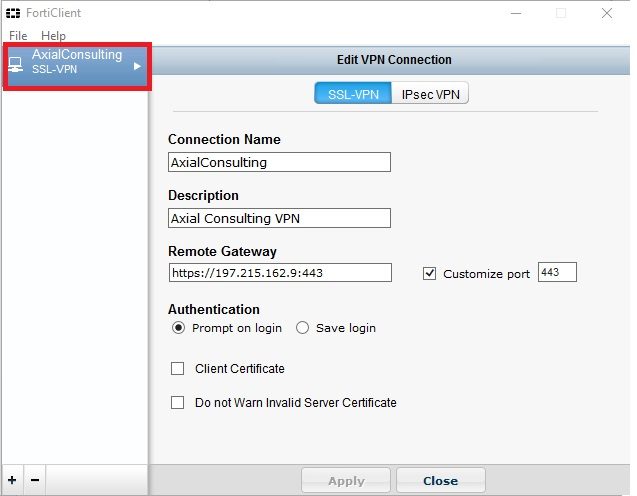Select the SSL-VPN tab
The height and width of the screenshot is (496, 637).
(353, 93)
